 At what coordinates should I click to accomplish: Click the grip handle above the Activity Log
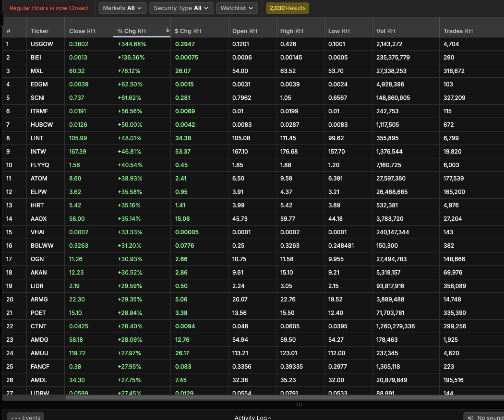[299, 405]
